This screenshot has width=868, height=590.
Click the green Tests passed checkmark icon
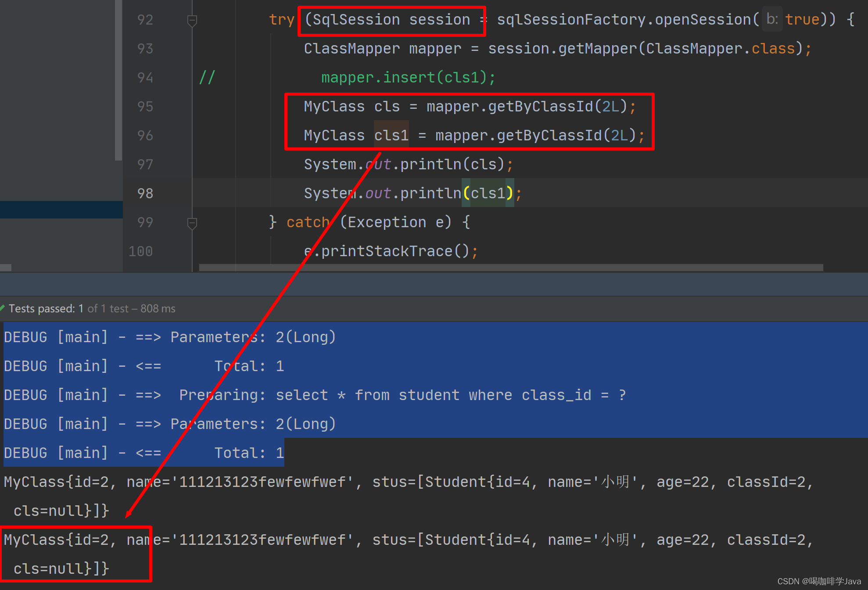coord(3,308)
